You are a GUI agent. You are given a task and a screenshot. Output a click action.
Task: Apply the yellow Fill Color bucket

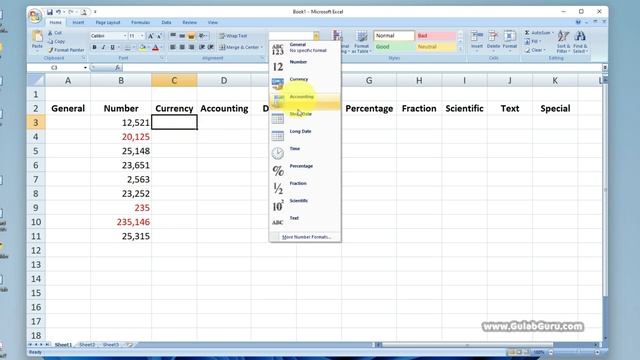click(142, 48)
